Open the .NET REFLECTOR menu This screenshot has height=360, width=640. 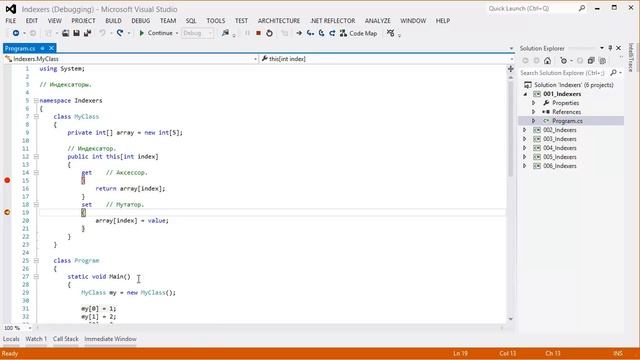(x=333, y=21)
